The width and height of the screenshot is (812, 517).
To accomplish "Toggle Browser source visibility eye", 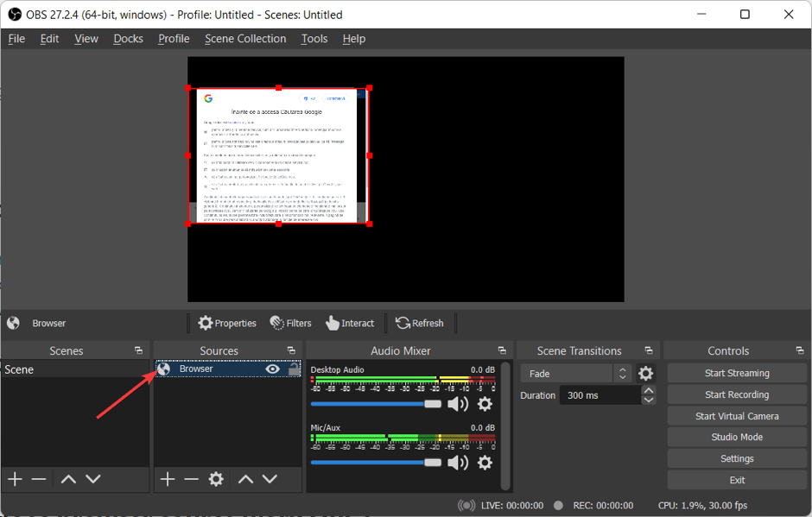I will tap(273, 369).
